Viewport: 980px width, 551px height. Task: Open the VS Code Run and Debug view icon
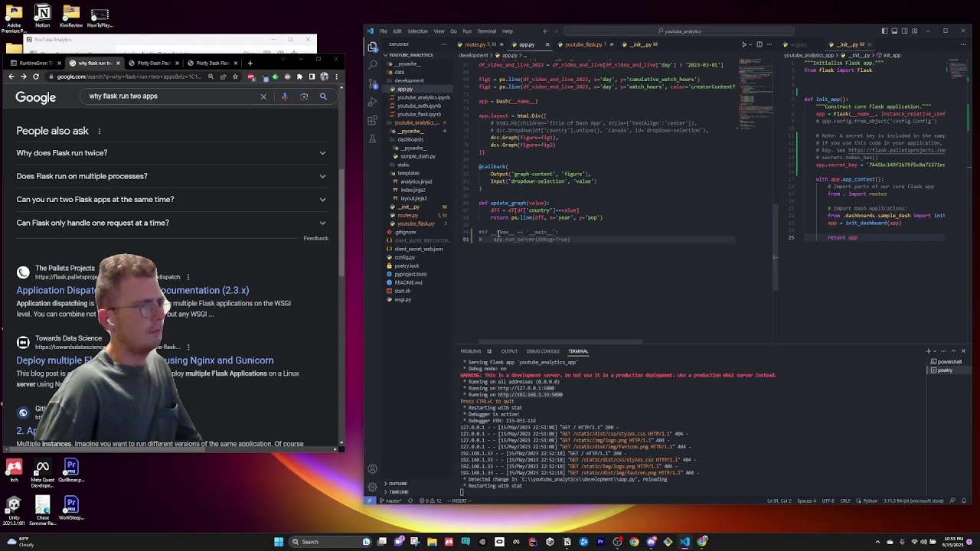pos(373,102)
